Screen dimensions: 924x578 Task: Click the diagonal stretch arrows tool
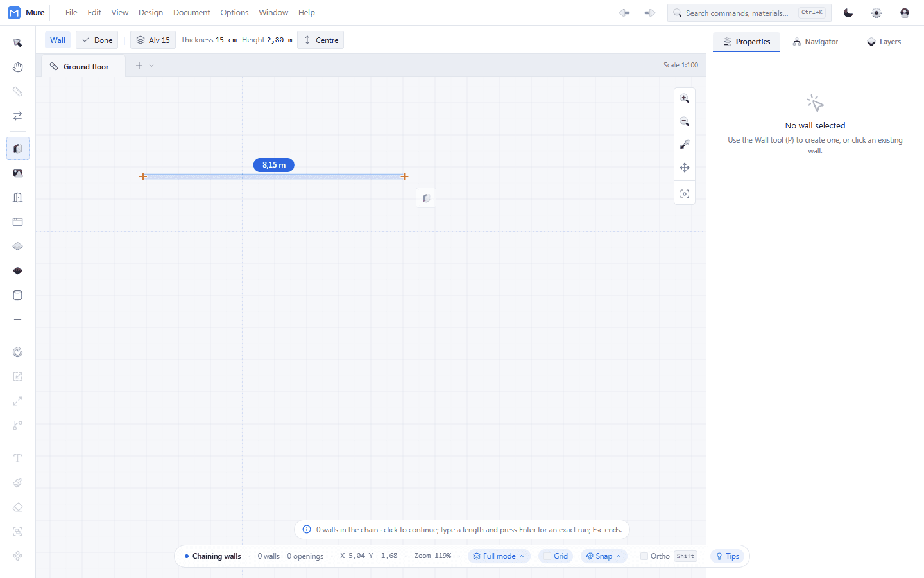[18, 401]
